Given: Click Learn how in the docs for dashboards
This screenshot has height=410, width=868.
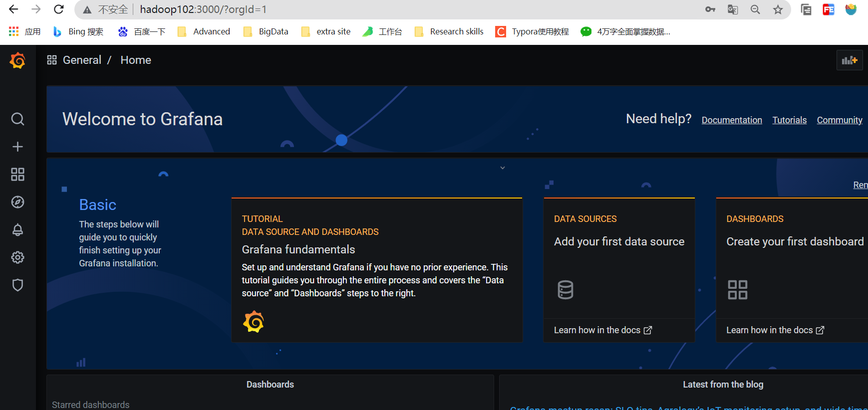Looking at the screenshot, I should [x=775, y=330].
